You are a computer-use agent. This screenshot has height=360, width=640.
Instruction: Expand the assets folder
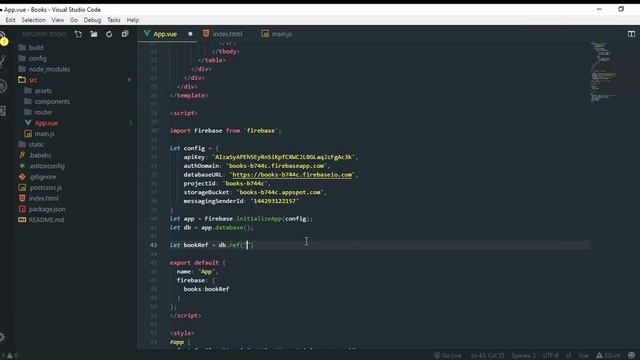click(38, 91)
